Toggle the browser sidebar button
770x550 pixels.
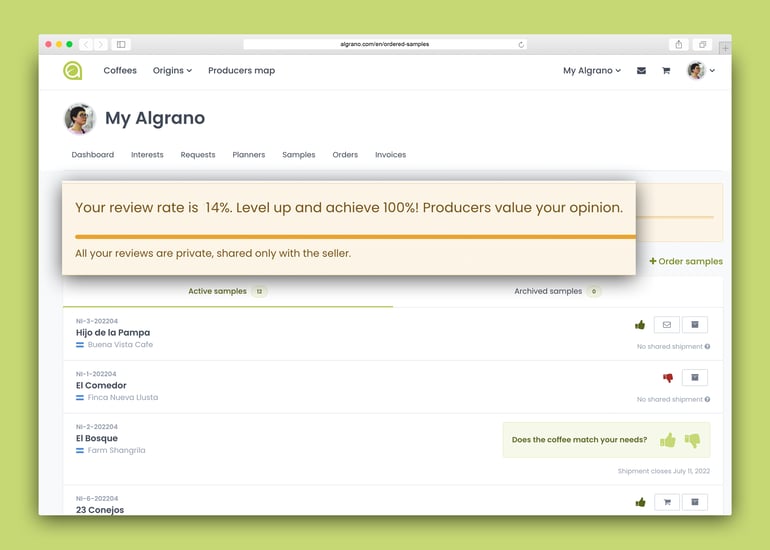click(121, 44)
